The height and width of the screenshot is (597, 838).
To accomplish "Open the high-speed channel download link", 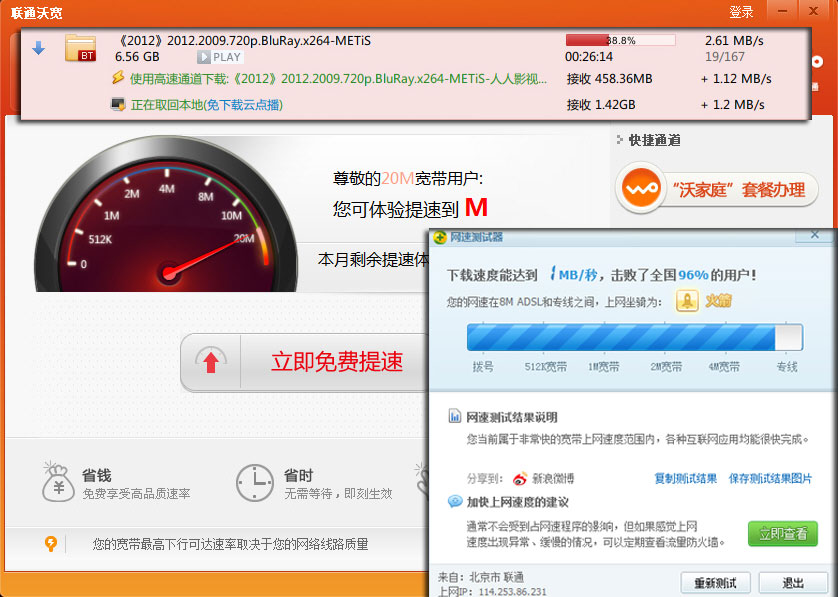I will pyautogui.click(x=338, y=79).
